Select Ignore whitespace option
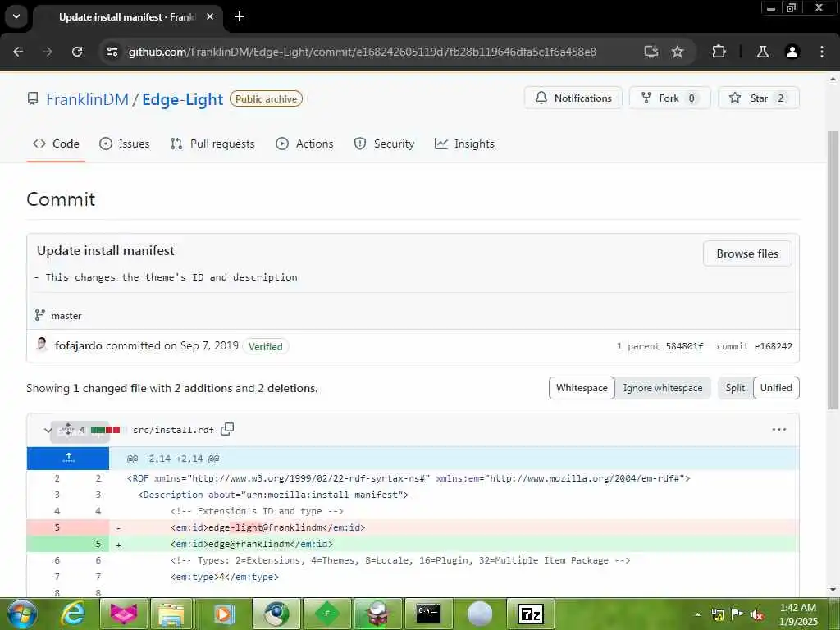 click(x=663, y=388)
